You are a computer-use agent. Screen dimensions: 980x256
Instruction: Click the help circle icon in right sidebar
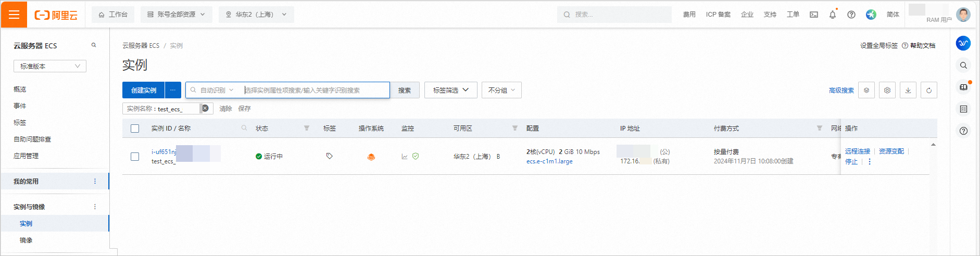click(963, 131)
